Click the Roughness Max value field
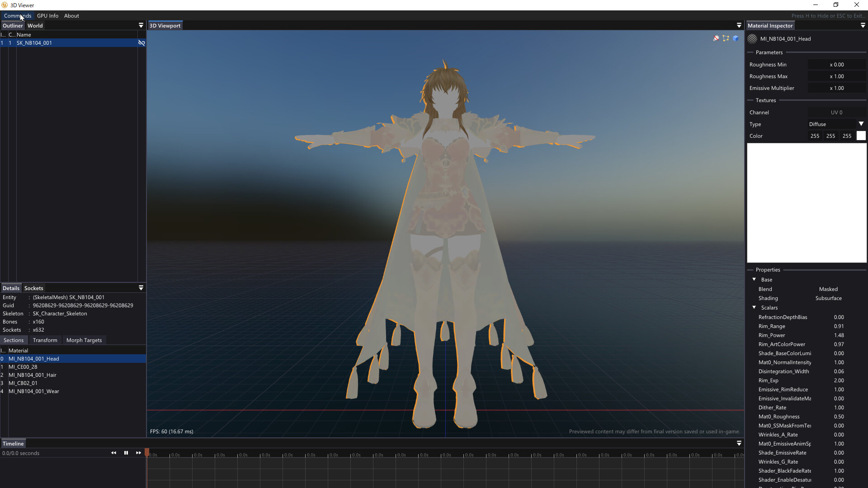This screenshot has height=488, width=868. (837, 76)
